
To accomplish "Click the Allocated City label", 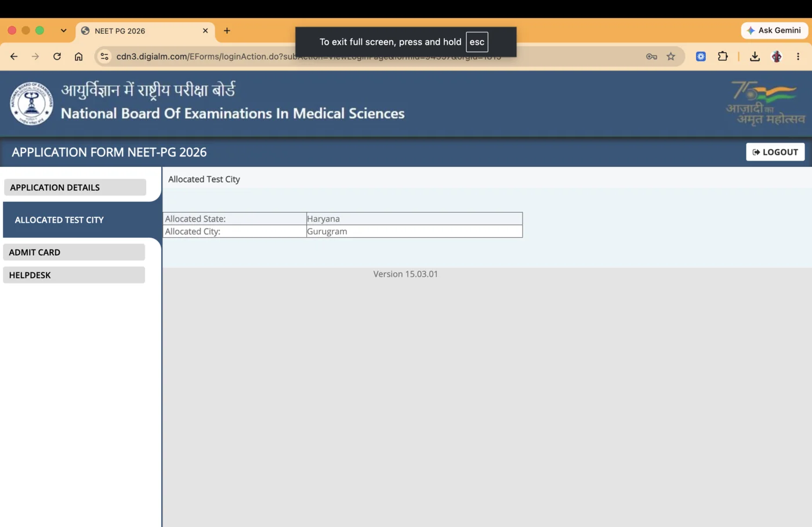I will (x=193, y=231).
